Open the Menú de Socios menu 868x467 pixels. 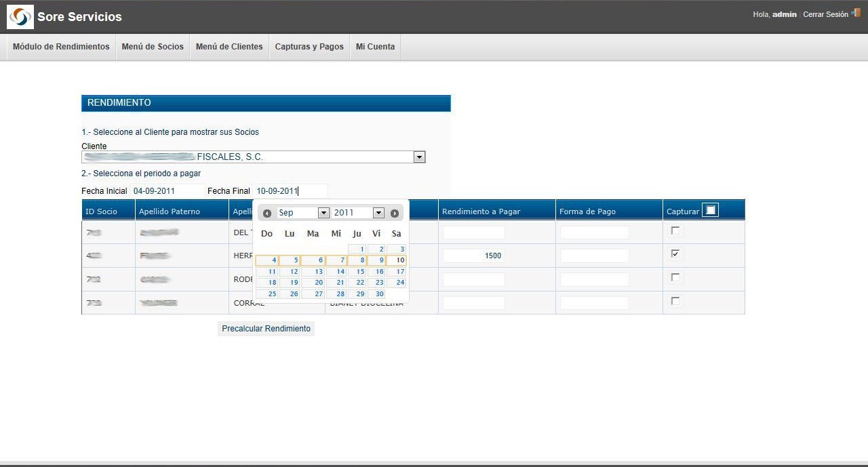pyautogui.click(x=153, y=47)
